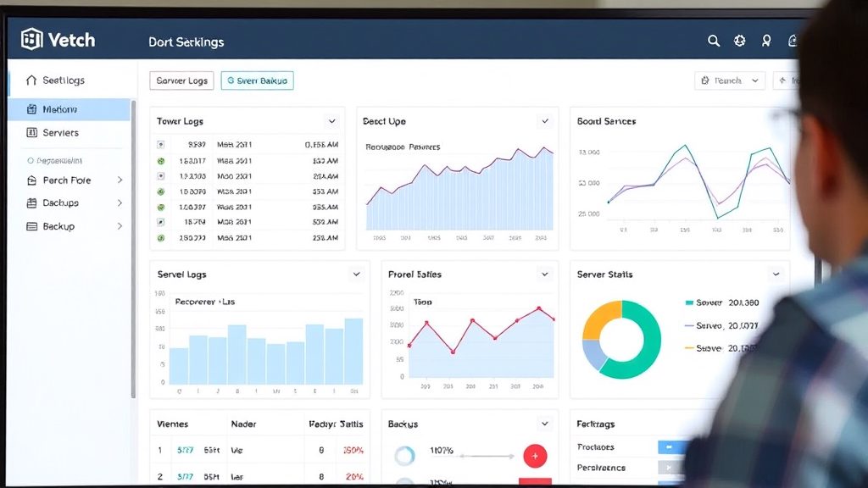868x488 pixels.
Task: Click the search magnifier icon in header
Action: tap(714, 41)
